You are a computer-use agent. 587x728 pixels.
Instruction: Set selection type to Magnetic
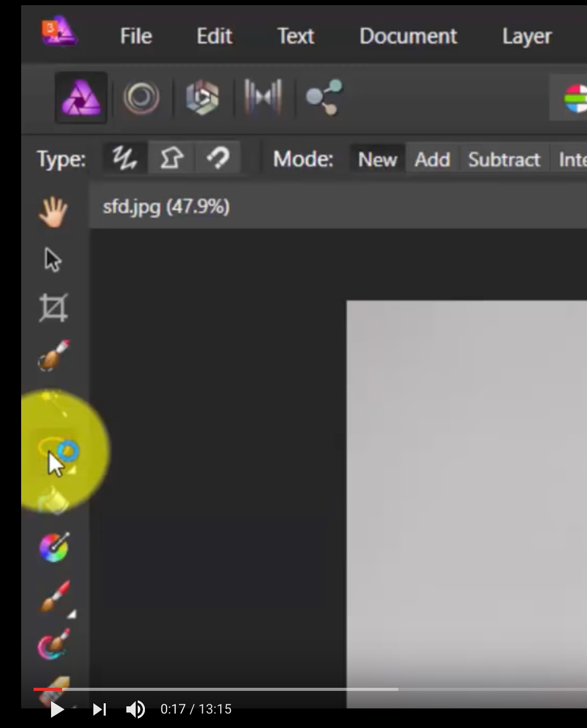tap(219, 158)
